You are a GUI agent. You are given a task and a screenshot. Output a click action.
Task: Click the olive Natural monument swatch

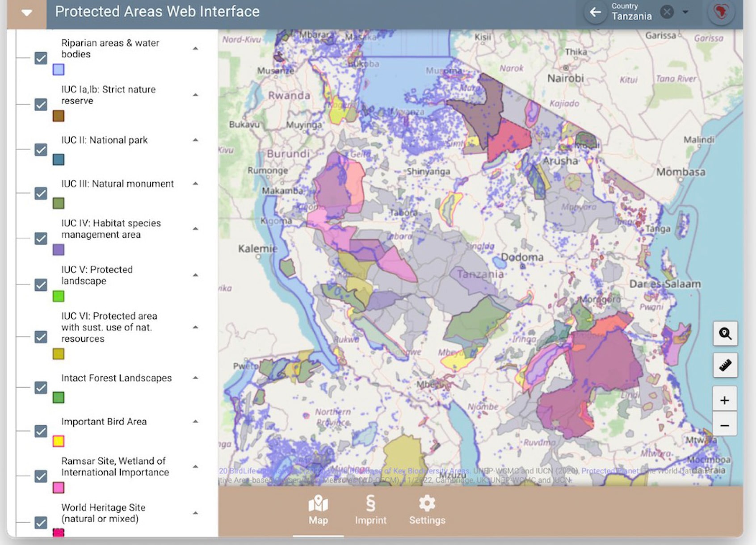(59, 203)
